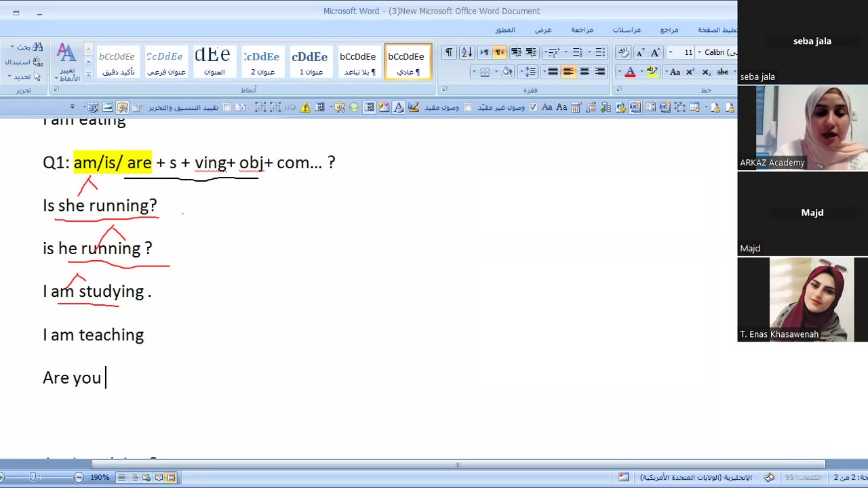
Task: Open the مراجع (References) ribbon tab
Action: tap(669, 30)
